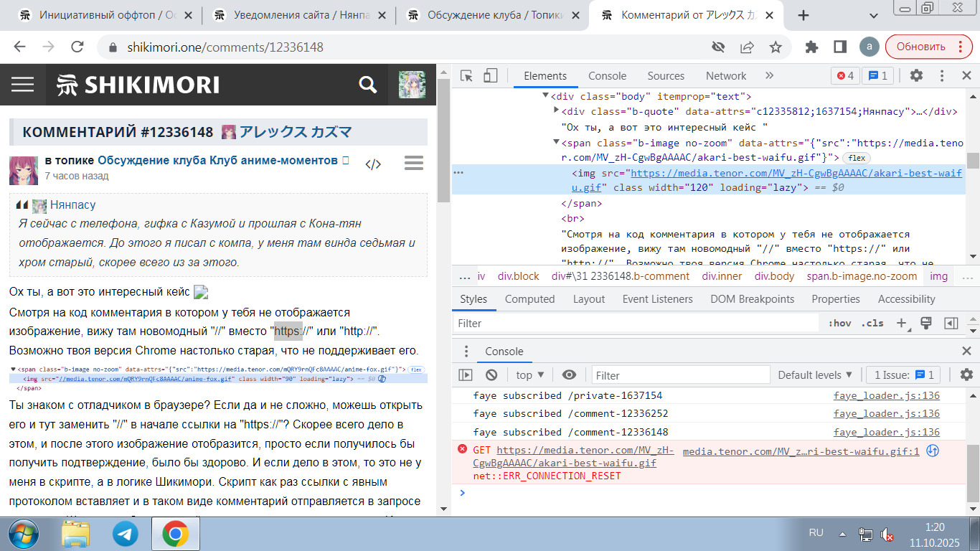
Task: Click the comment source code icon
Action: tap(373, 164)
